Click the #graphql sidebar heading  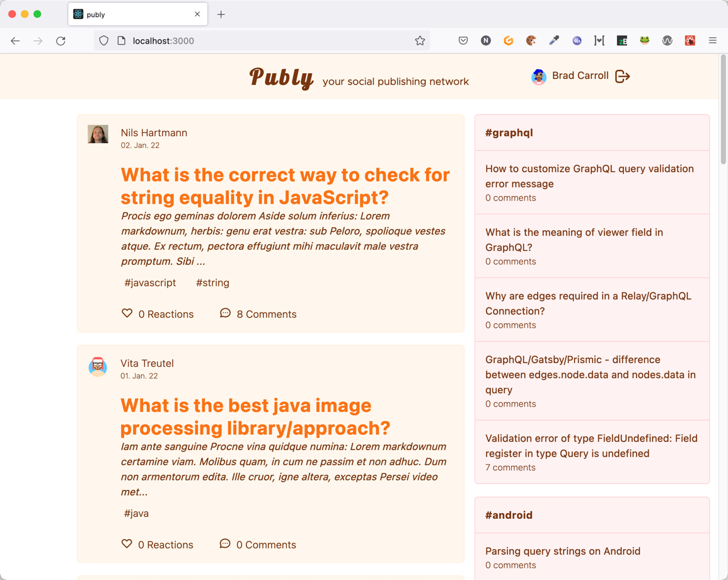[x=509, y=133]
